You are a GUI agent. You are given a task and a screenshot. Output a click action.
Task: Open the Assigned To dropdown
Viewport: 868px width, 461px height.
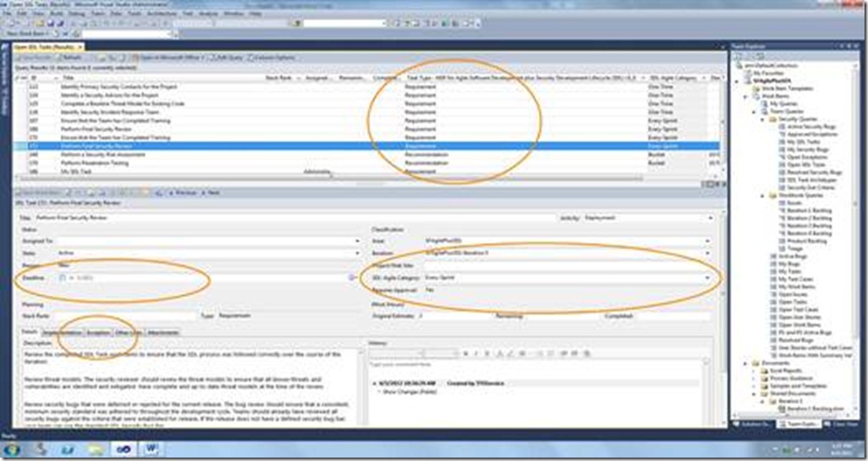[x=357, y=242]
